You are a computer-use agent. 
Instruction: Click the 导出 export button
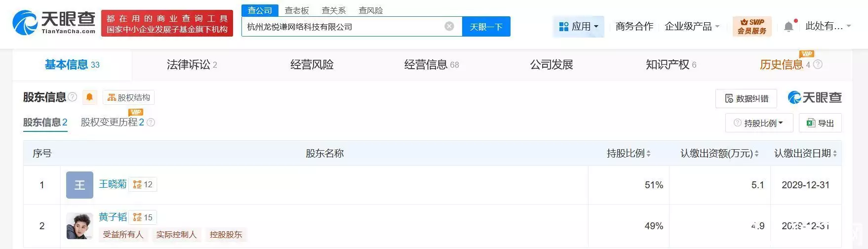pyautogui.click(x=820, y=123)
